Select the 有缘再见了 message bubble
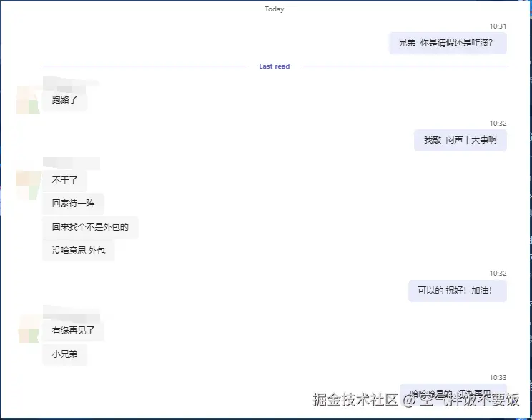The height and width of the screenshot is (420, 532). (73, 331)
